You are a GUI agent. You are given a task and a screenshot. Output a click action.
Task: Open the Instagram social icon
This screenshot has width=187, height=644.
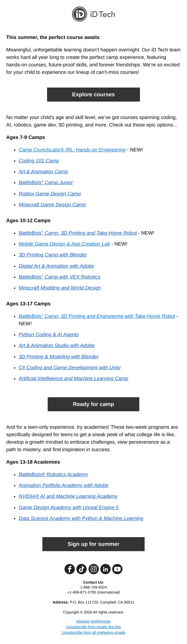pos(93,569)
